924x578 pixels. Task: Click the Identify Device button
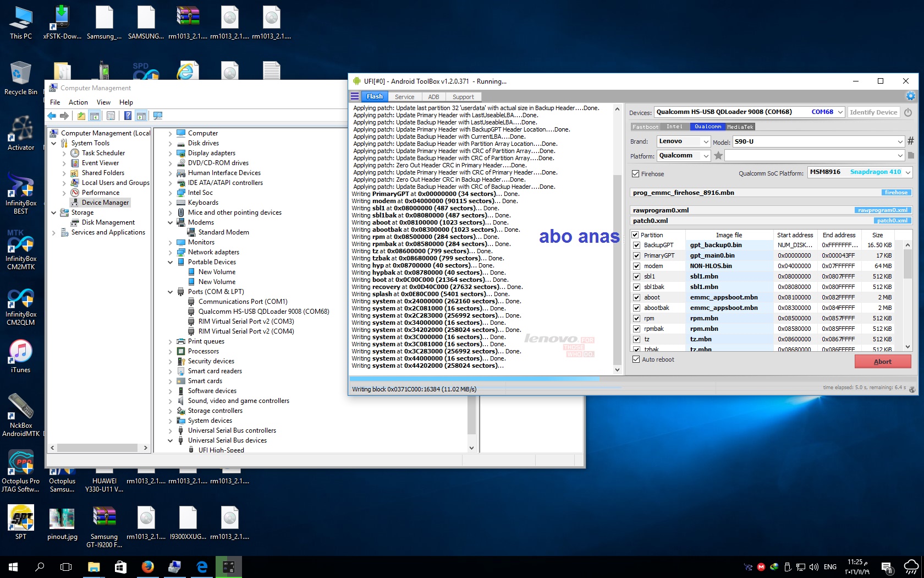point(873,112)
